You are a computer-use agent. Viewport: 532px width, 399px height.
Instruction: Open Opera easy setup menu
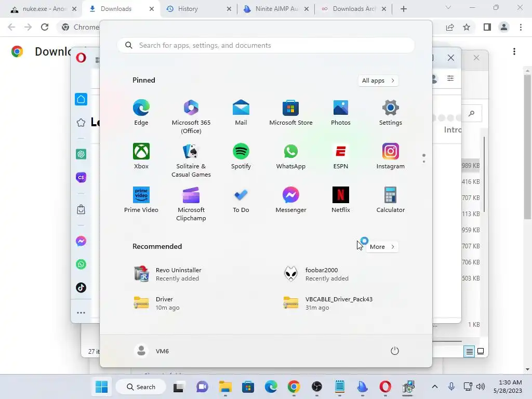coord(450,78)
